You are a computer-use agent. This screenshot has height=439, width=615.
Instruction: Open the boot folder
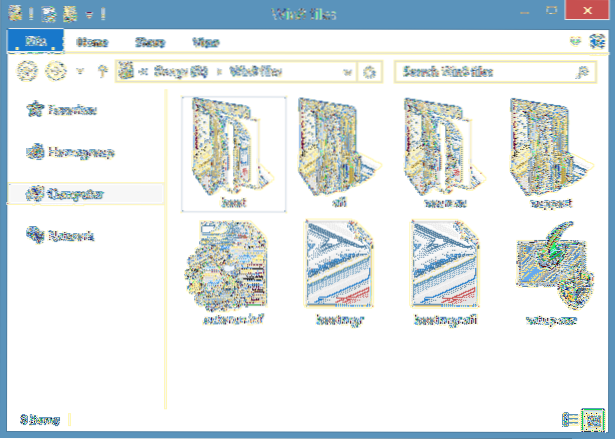pyautogui.click(x=233, y=152)
